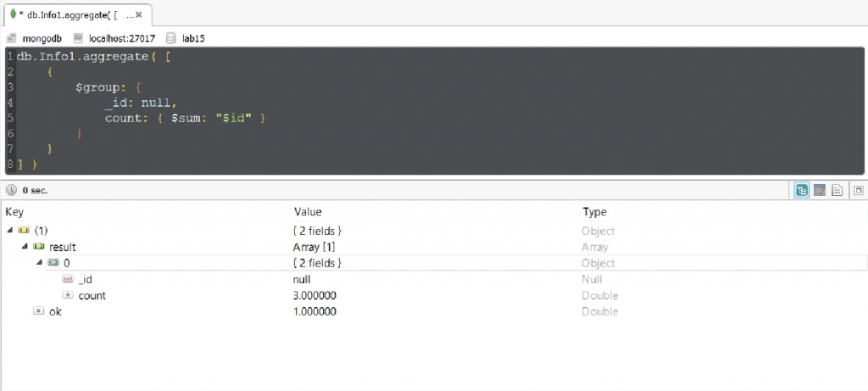Switch to tree view mode icon
Viewport: 868px width, 391px height.
point(801,191)
